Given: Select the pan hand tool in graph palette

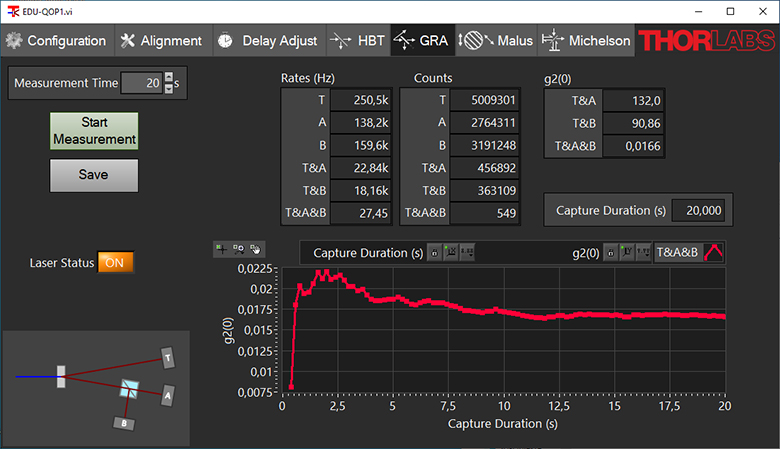Looking at the screenshot, I should 255,249.
